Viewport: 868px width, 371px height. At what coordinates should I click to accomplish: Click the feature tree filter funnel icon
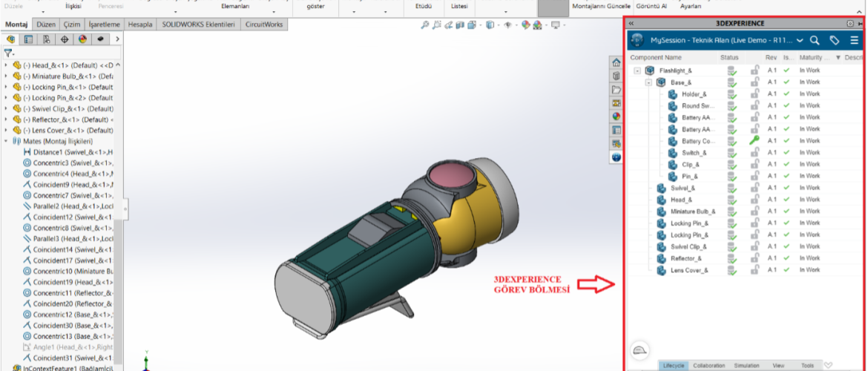(x=8, y=53)
